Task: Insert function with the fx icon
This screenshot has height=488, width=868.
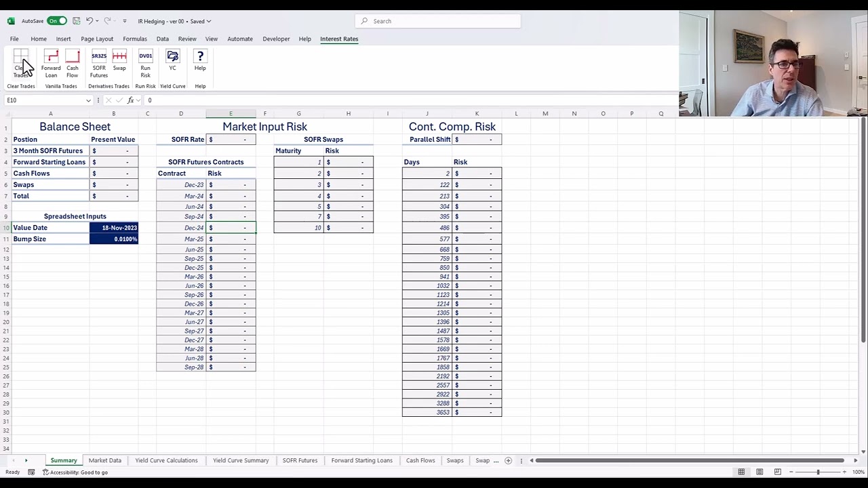Action: click(x=130, y=100)
